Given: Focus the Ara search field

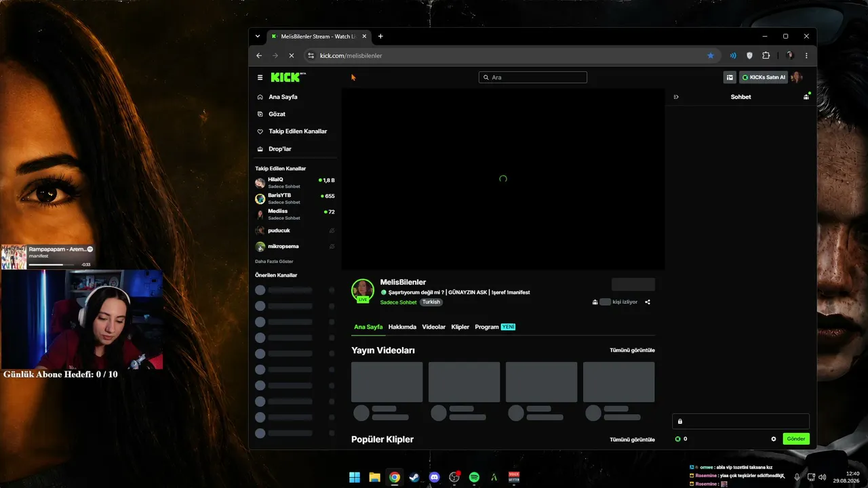Looking at the screenshot, I should tap(533, 77).
